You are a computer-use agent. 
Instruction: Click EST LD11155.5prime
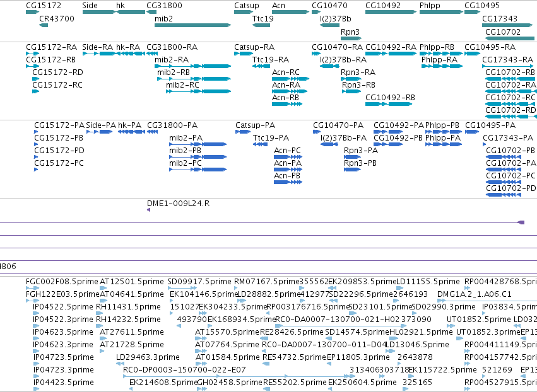tap(399, 289)
